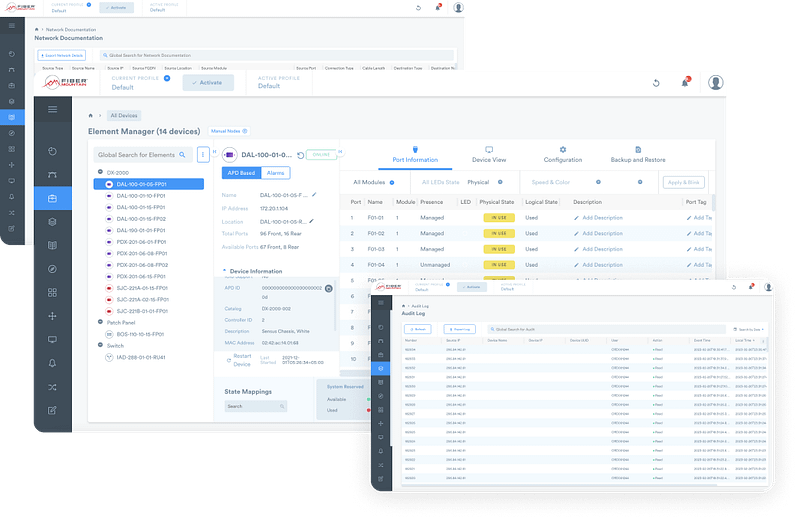The width and height of the screenshot is (800, 522).
Task: Open Search by Date dropdown in Audit Log
Action: [748, 330]
